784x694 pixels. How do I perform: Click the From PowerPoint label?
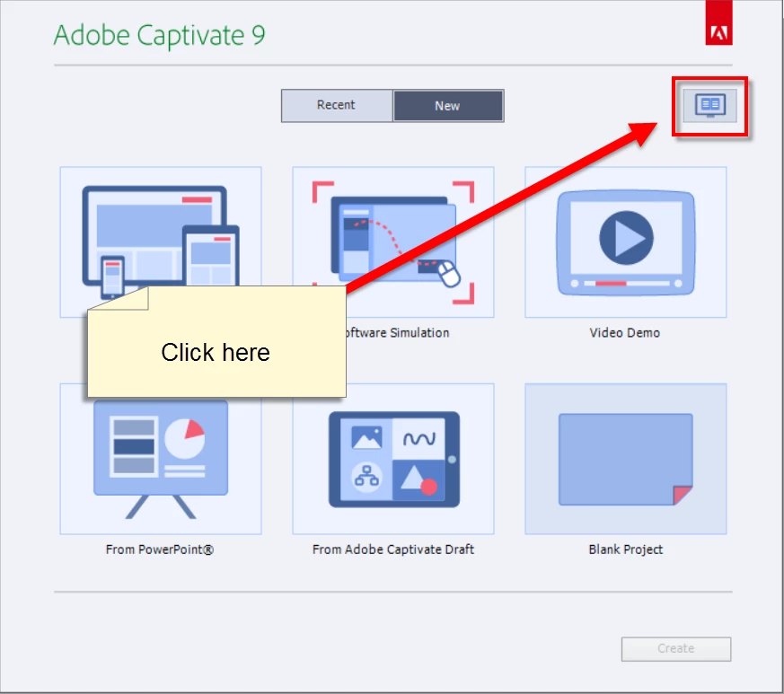click(160, 549)
